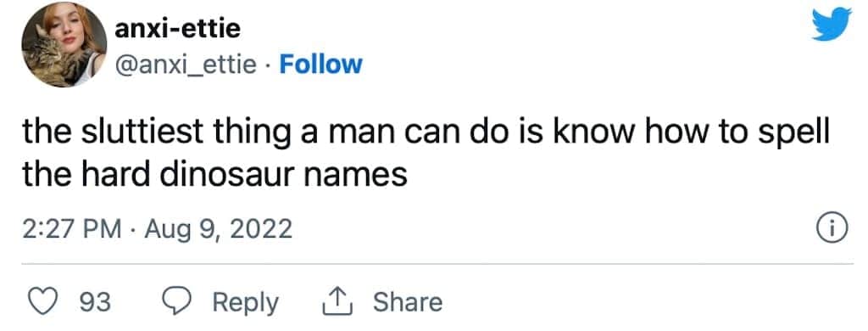Open the anxi-ettie profile picture
The height and width of the screenshot is (331, 868).
coord(64,44)
